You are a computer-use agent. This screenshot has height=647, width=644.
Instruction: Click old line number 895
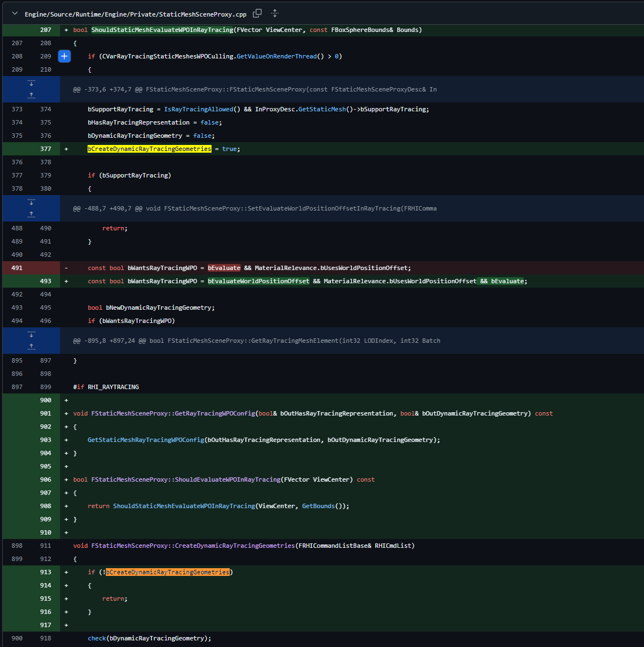click(17, 360)
